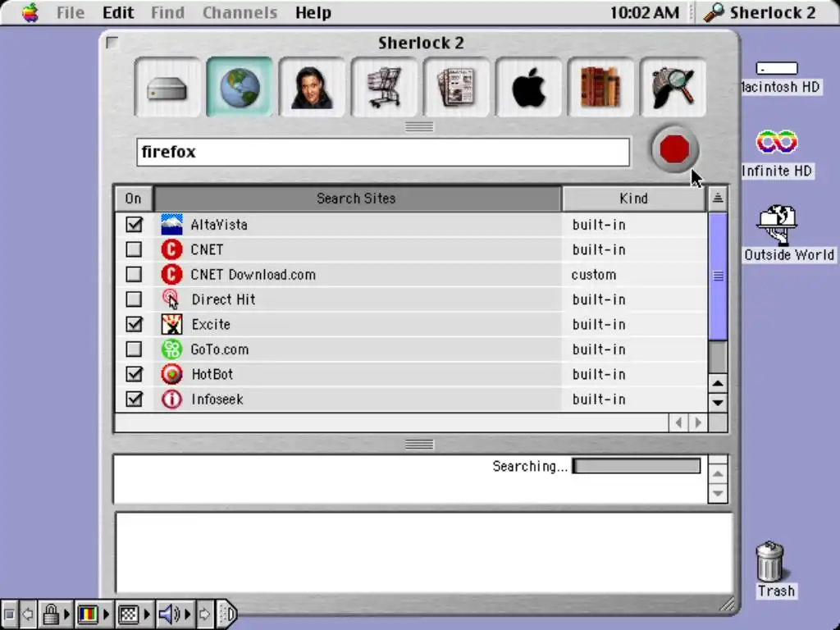Select the Internet globe channel
The width and height of the screenshot is (840, 630).
click(240, 87)
